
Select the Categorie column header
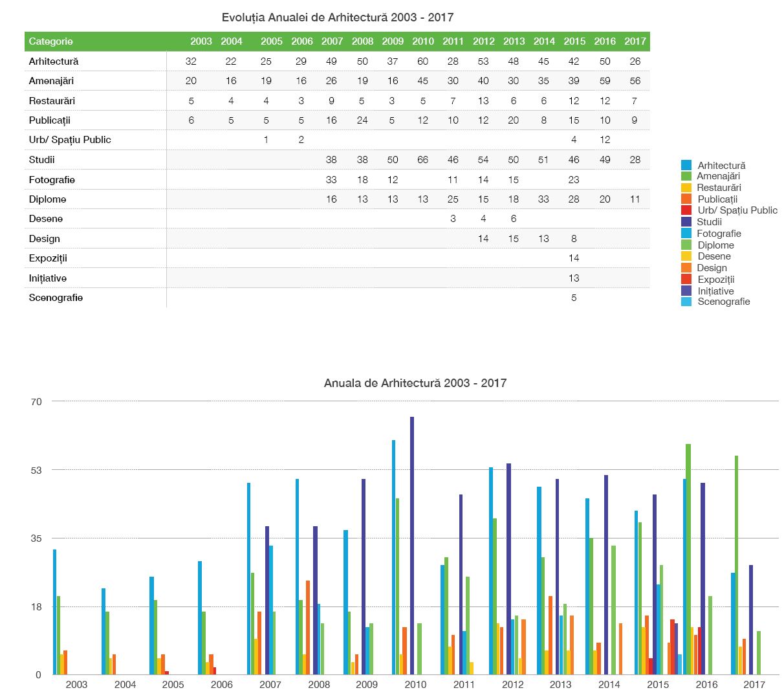51,41
